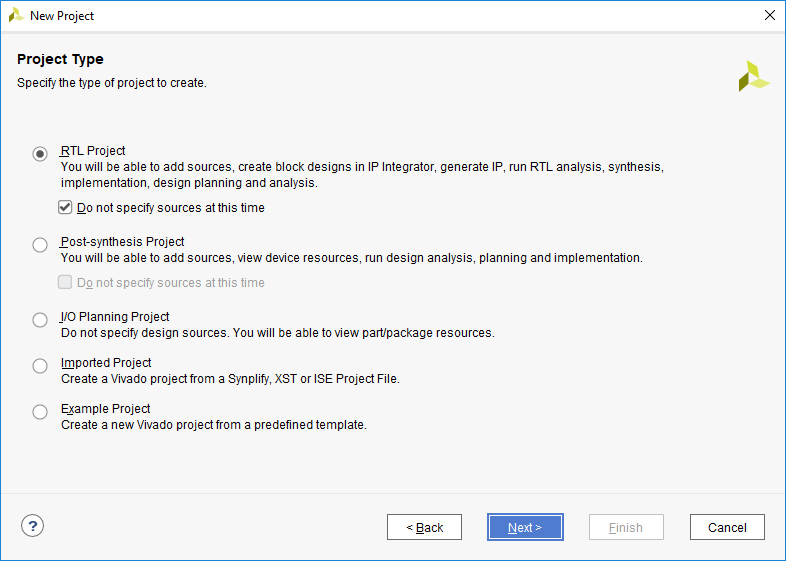The image size is (786, 561).
Task: Go back with the Back button
Action: tap(424, 527)
